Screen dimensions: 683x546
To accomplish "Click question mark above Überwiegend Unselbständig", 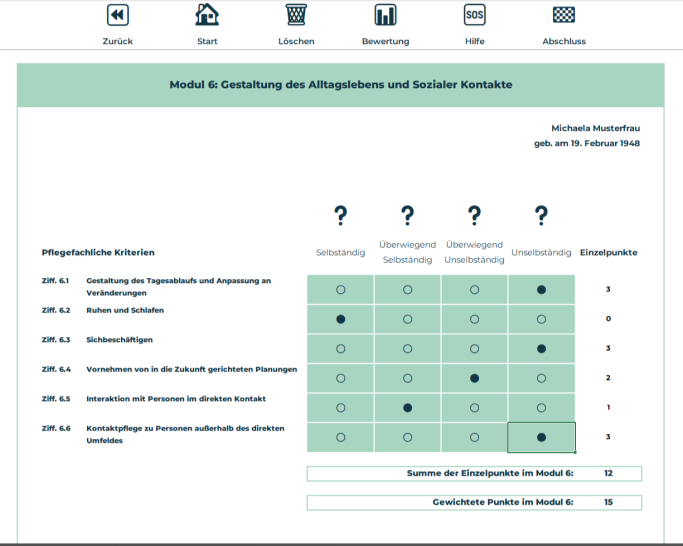I will (474, 215).
